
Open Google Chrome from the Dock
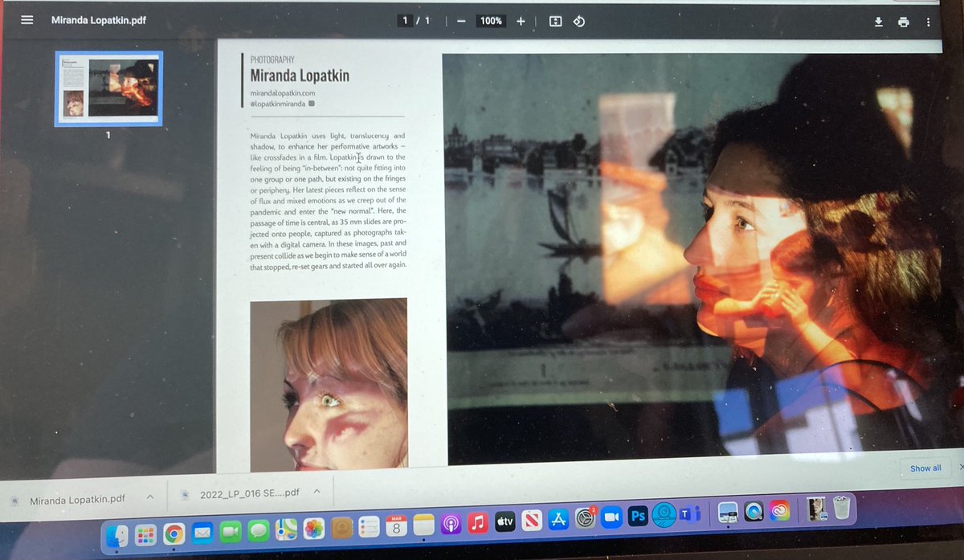coord(174,533)
